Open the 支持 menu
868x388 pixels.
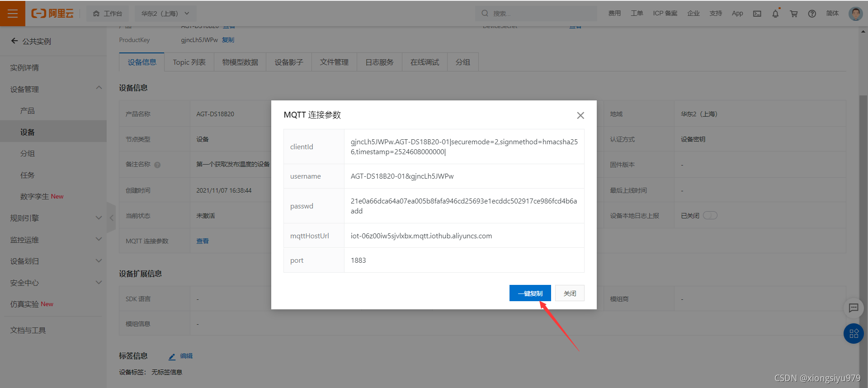point(716,14)
